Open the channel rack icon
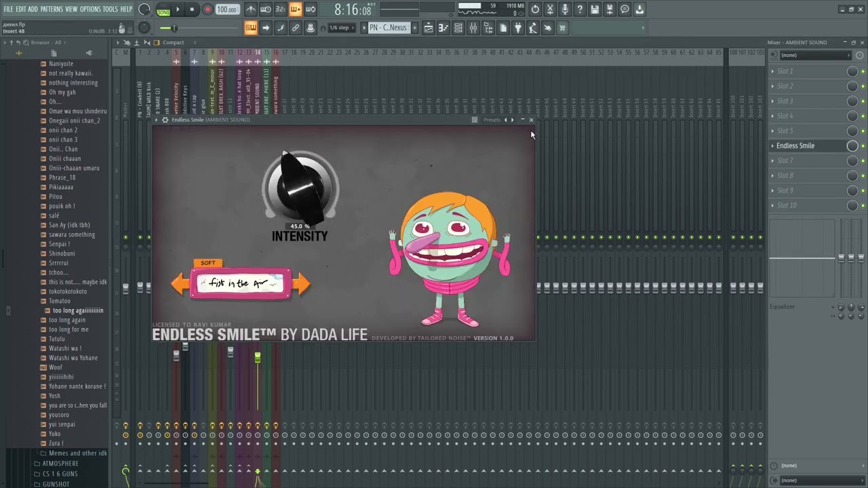The width and height of the screenshot is (868, 488). 458,28
